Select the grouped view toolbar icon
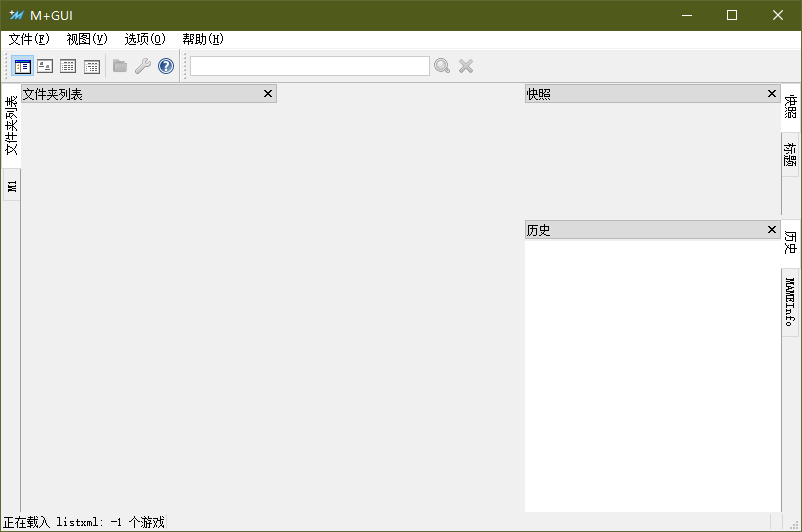The height and width of the screenshot is (532, 802). pyautogui.click(x=92, y=66)
